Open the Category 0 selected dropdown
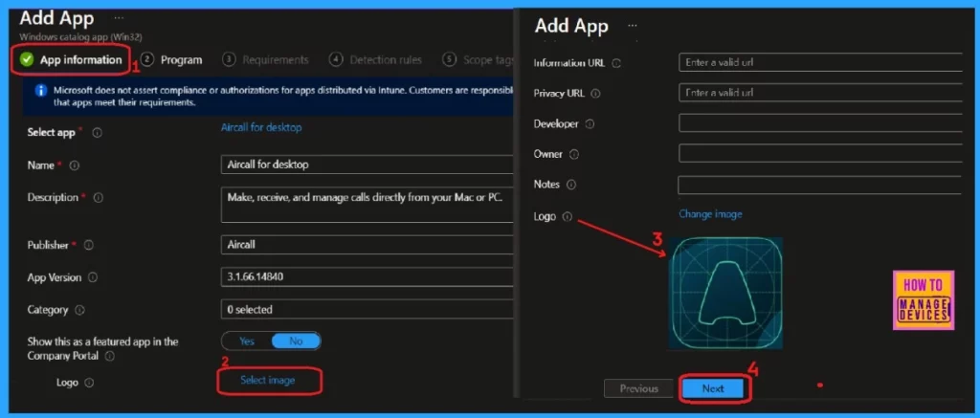Image resolution: width=980 pixels, height=418 pixels. pos(367,309)
